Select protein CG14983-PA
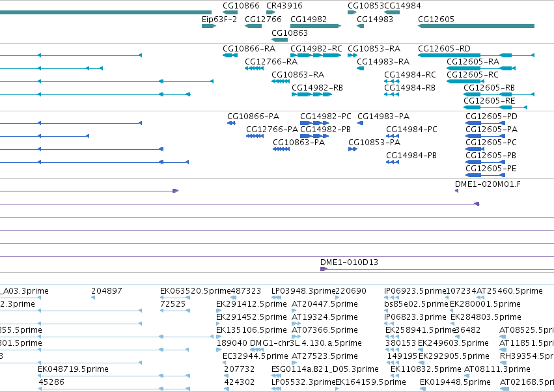This screenshot has height=392, width=554. 383,117
